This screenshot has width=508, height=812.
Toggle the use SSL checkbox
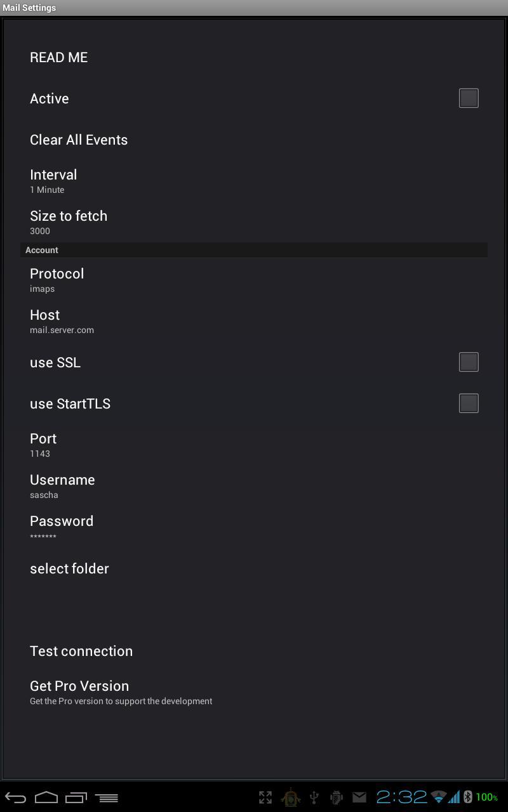pos(468,362)
